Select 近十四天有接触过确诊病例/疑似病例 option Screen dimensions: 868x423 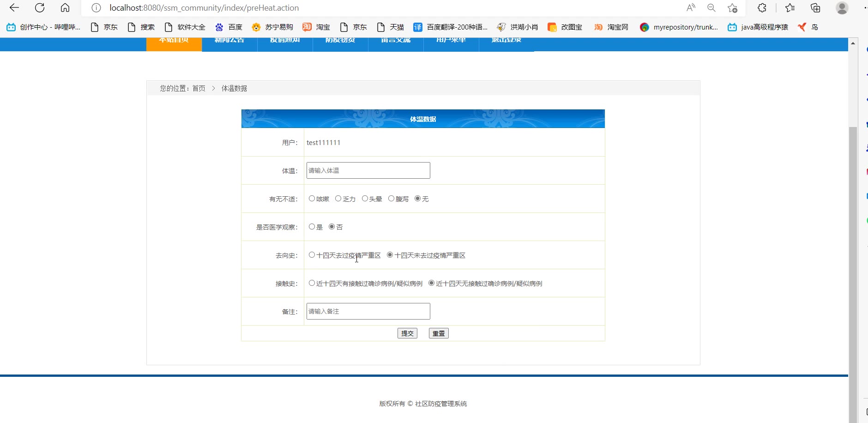coord(312,283)
